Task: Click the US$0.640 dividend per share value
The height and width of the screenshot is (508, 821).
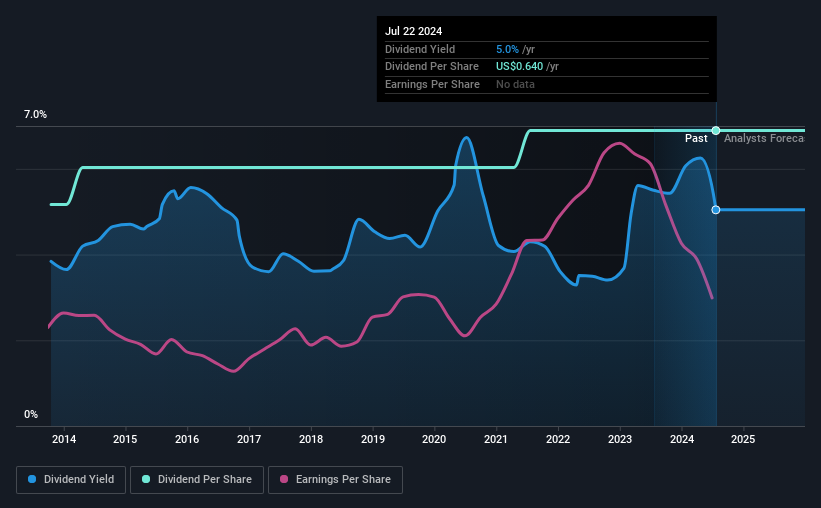Action: point(519,67)
